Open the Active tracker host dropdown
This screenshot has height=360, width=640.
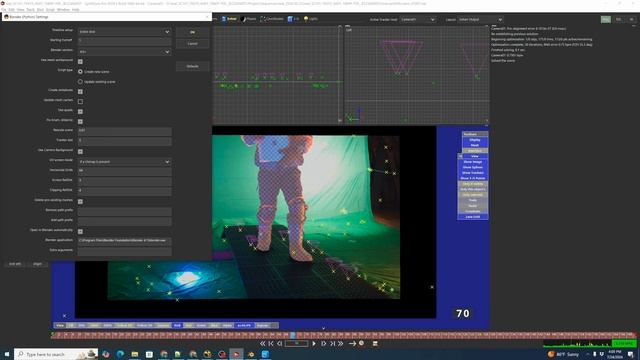[x=418, y=19]
